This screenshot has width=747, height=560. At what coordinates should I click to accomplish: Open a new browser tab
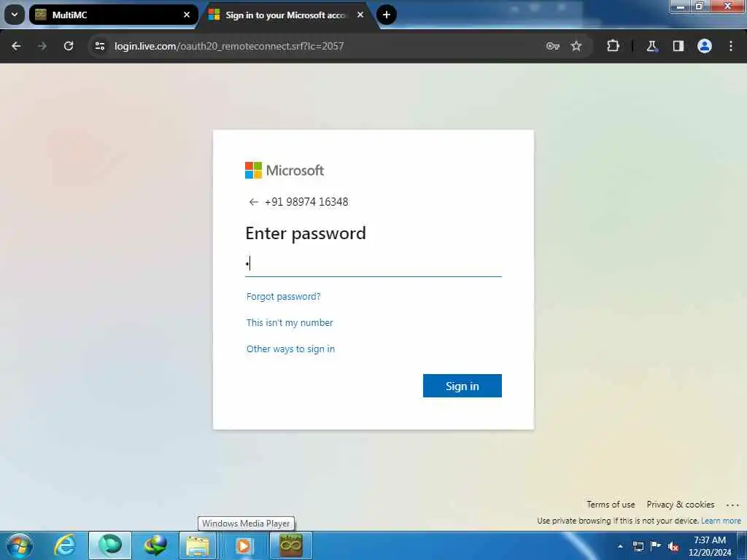click(x=387, y=15)
